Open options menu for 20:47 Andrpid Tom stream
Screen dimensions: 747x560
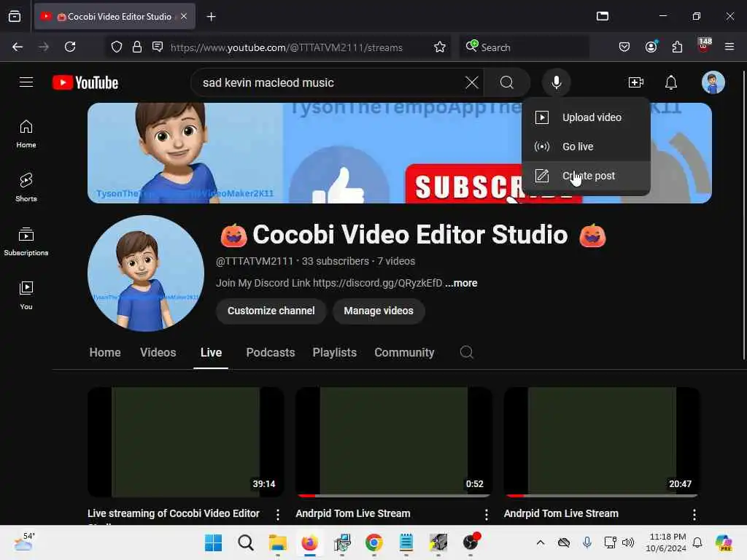(x=694, y=514)
